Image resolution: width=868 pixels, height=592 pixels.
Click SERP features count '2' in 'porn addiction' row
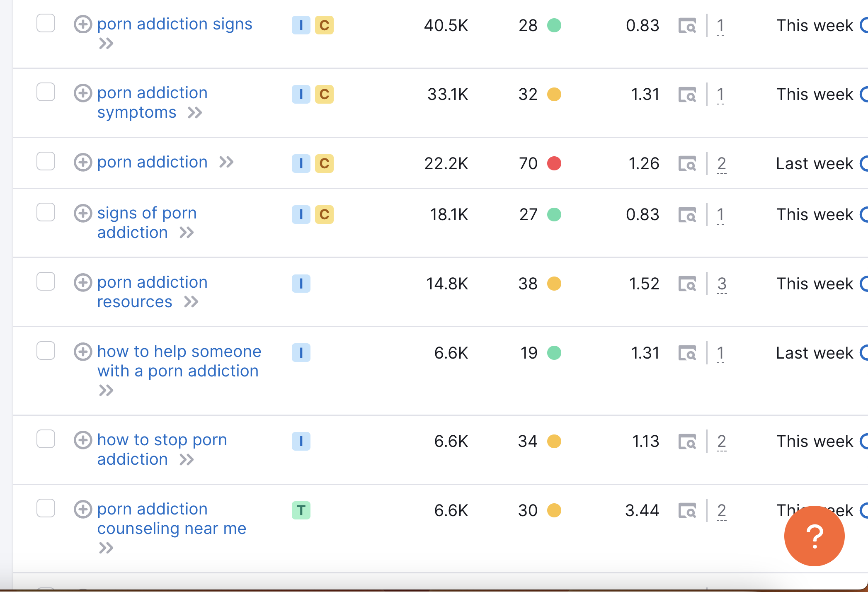(x=721, y=164)
